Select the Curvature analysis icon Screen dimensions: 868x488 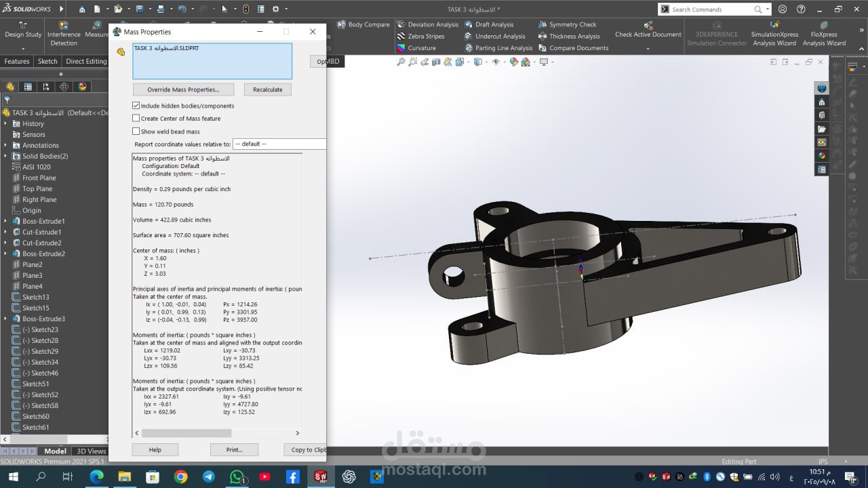[x=401, y=48]
